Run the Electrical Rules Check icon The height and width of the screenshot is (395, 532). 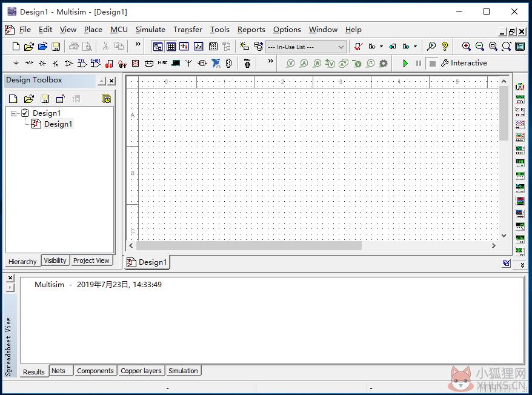(358, 47)
